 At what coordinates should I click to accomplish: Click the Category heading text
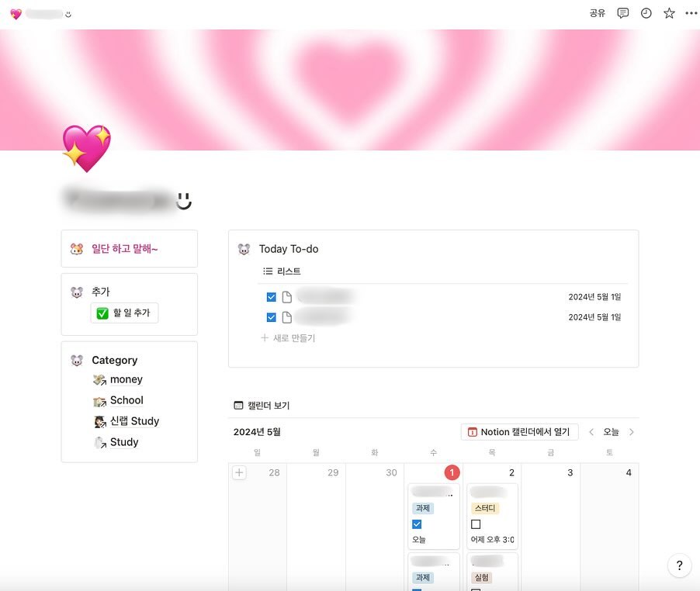point(115,361)
